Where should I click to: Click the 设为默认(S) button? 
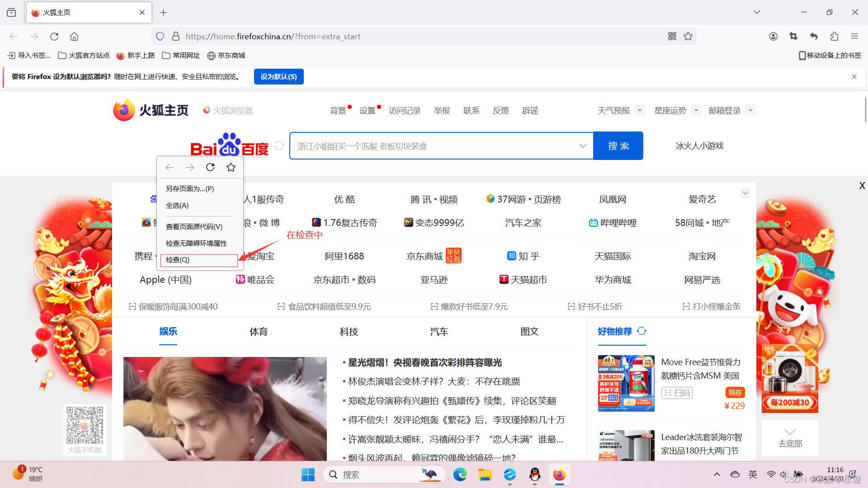(x=278, y=77)
